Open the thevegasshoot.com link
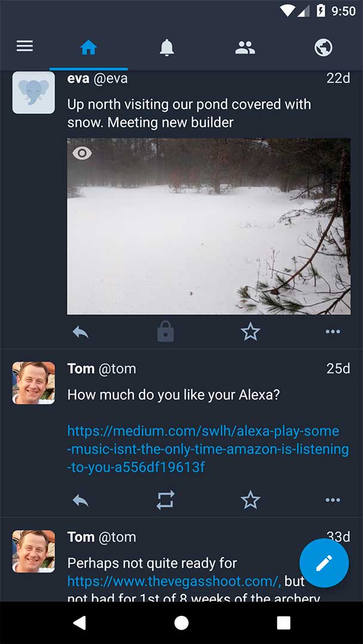 point(173,581)
